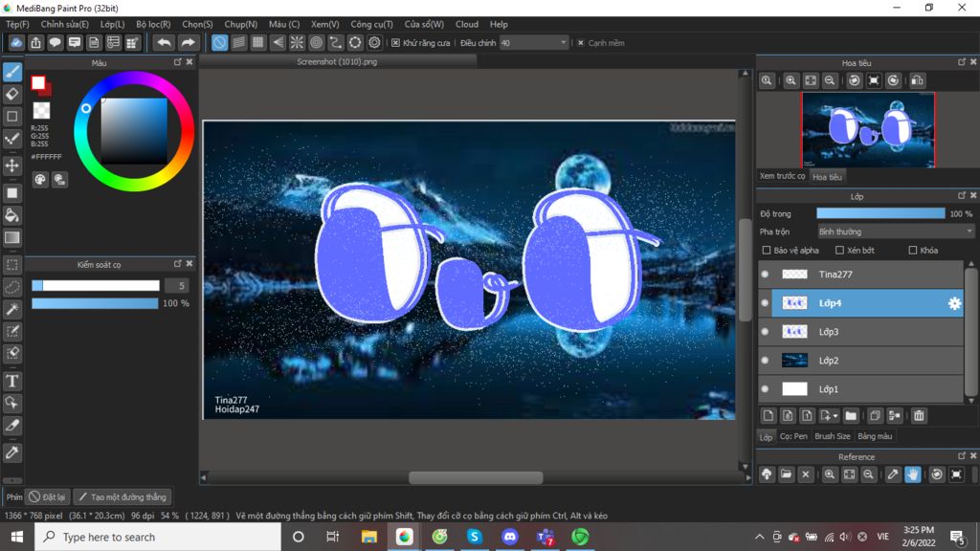Undo the last action
Image resolution: width=980 pixels, height=551 pixels.
coord(164,42)
